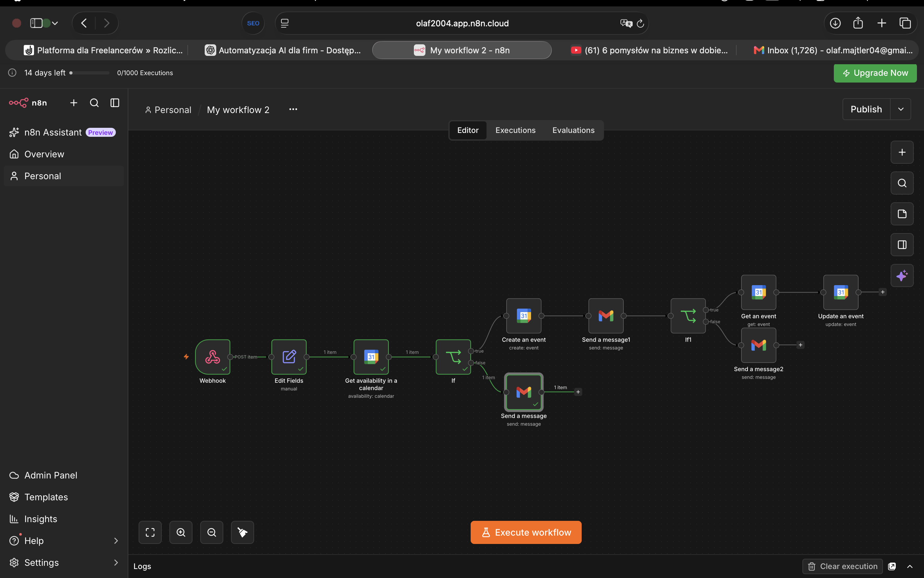Select the Get an event node
The image size is (924, 578).
click(x=759, y=292)
